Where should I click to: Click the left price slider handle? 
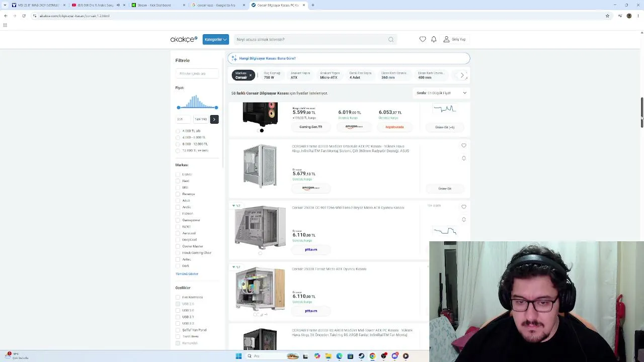(178, 108)
